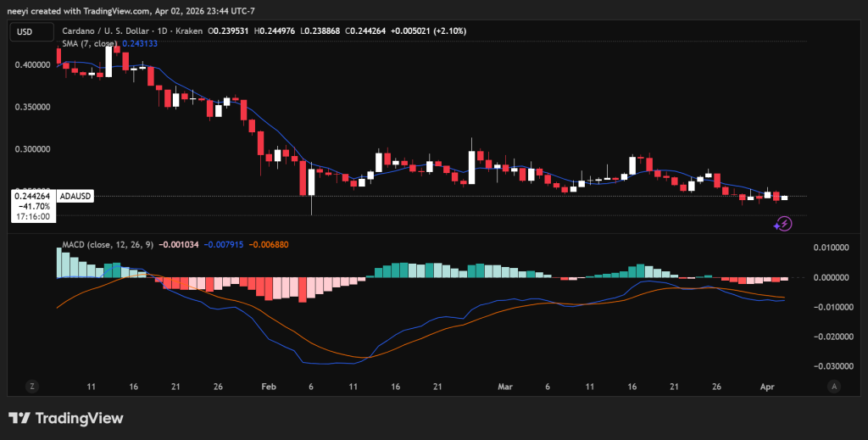Click the purple lightning bolt icon

784,224
